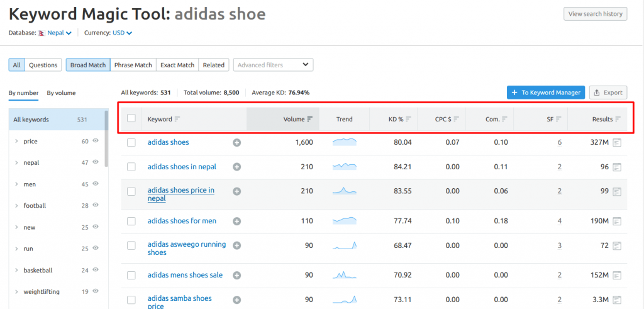Viewport: 644px width, 309px height.
Task: Open the Currency USD dropdown
Action: (123, 33)
